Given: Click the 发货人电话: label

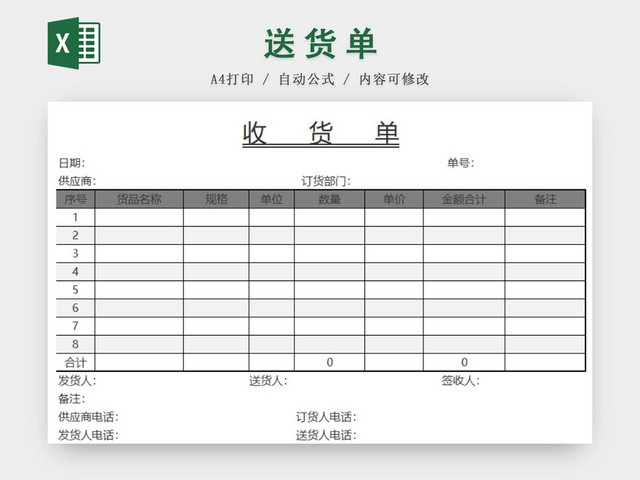Looking at the screenshot, I should [88, 435].
